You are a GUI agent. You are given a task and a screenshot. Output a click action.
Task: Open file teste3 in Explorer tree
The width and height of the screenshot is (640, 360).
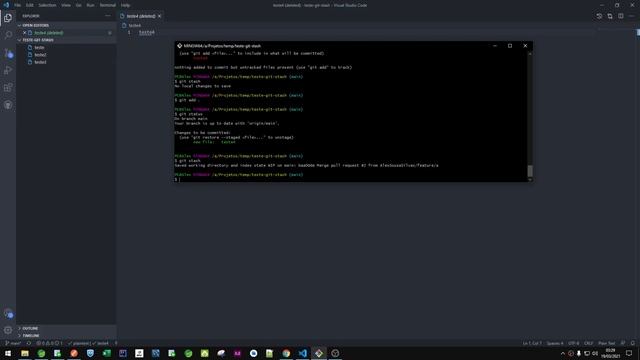click(x=40, y=62)
